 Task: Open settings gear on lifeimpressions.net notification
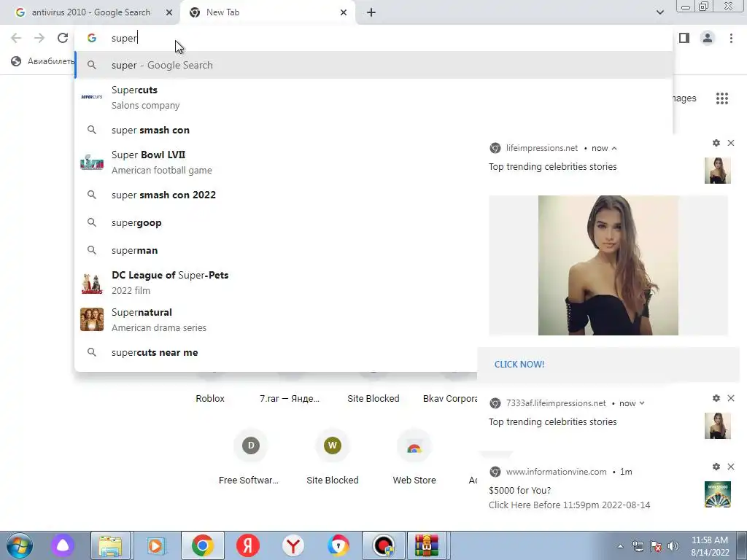tap(716, 143)
